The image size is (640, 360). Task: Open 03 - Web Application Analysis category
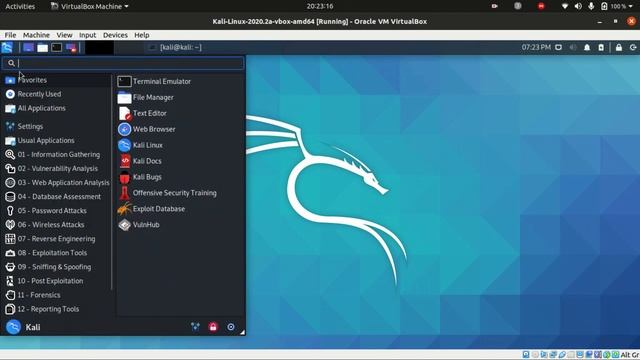56,182
